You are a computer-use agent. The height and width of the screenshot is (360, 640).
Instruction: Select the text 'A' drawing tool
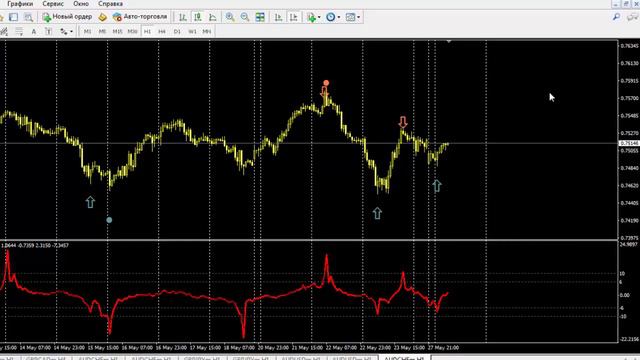(x=33, y=31)
